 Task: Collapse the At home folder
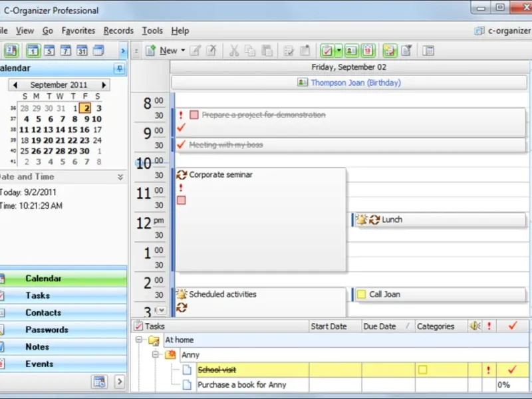click(x=139, y=340)
